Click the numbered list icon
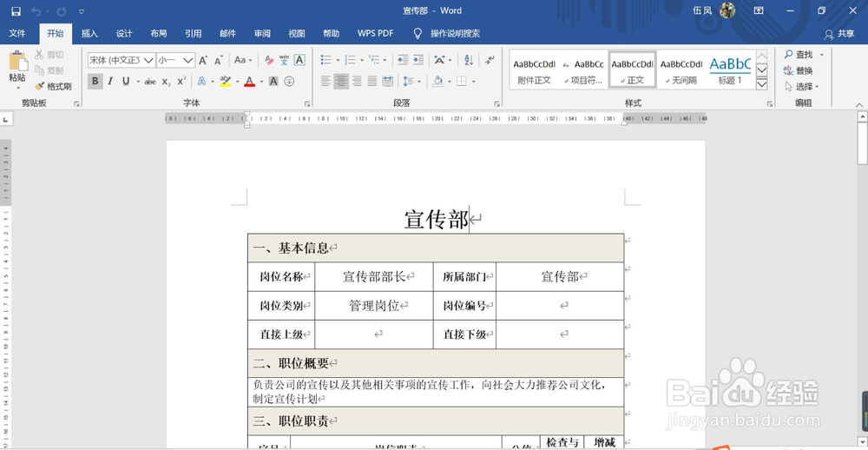868x450 pixels. tap(350, 60)
